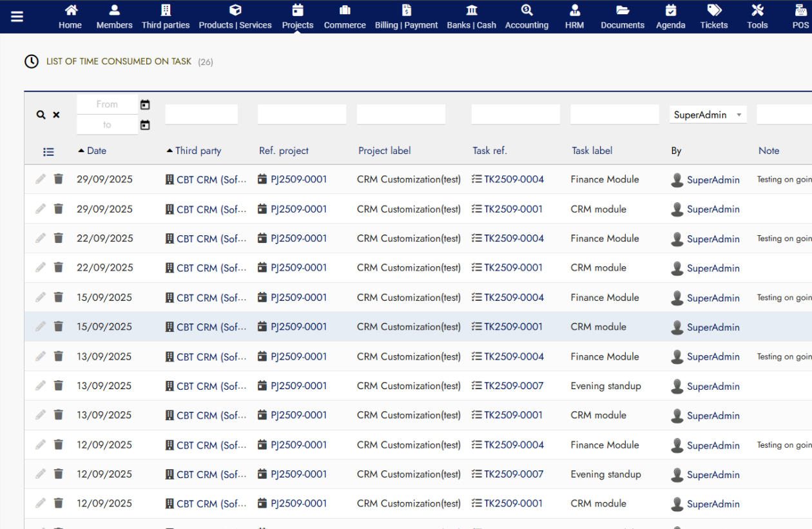Viewport: 812px width, 529px height.
Task: Sort by the Third party column header
Action: tap(198, 151)
